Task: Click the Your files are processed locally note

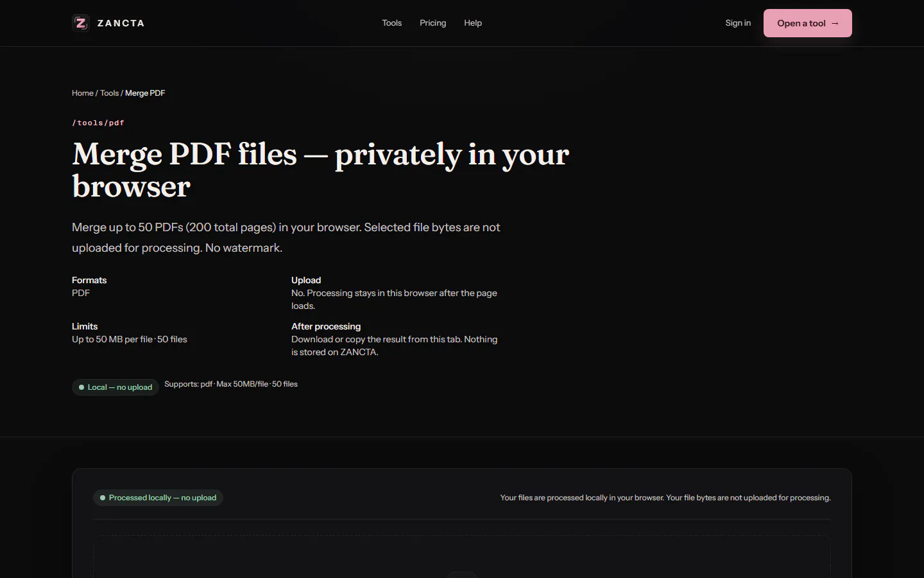Action: pos(665,498)
